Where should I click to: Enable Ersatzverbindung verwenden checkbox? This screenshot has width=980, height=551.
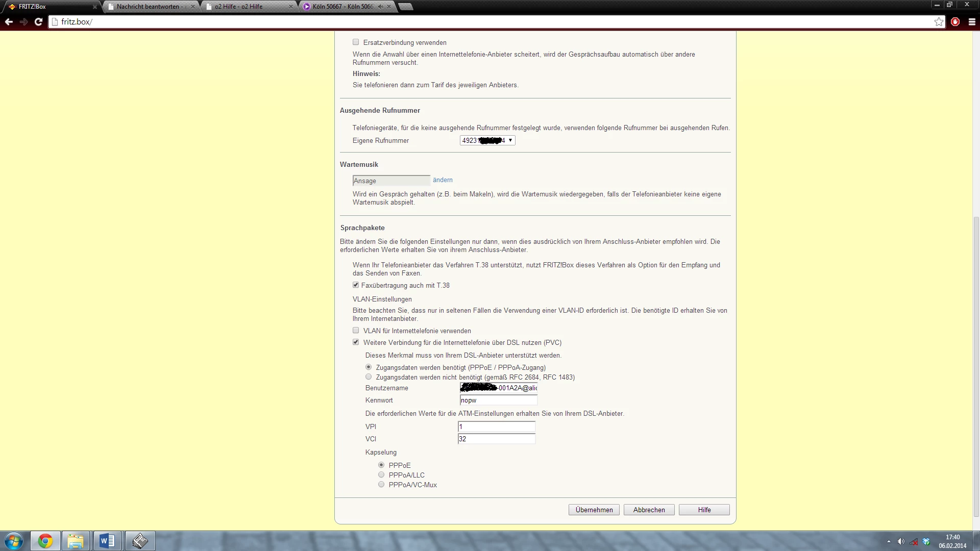(x=356, y=42)
